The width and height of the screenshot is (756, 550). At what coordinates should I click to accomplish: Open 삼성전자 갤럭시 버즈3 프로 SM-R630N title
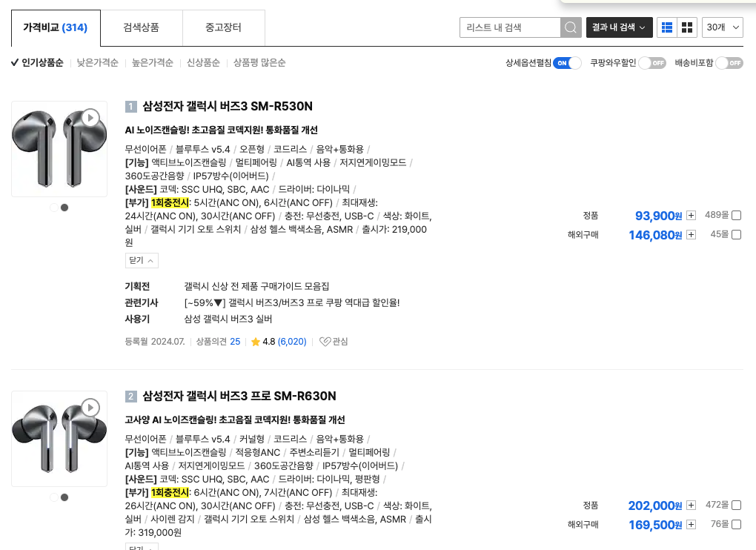click(239, 397)
